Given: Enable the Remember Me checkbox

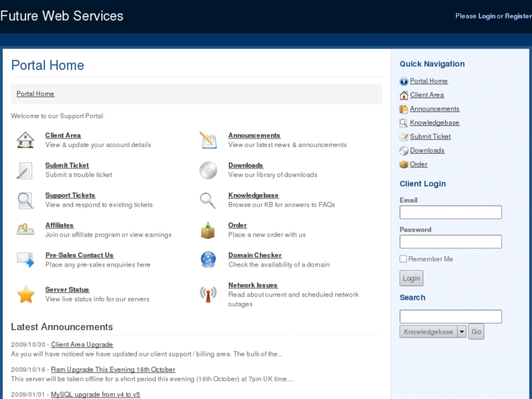Looking at the screenshot, I should point(403,259).
